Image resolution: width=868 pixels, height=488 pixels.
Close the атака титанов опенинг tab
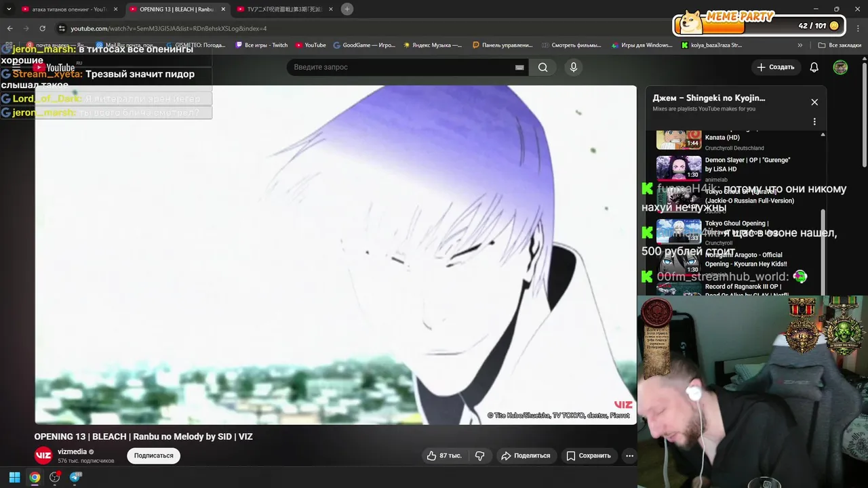tap(116, 9)
